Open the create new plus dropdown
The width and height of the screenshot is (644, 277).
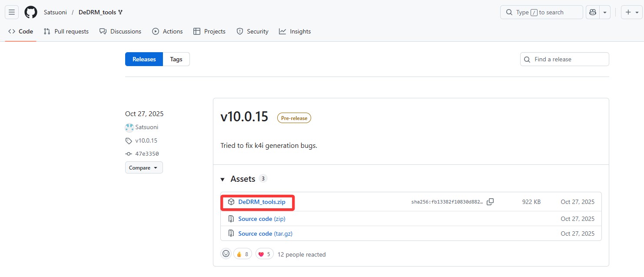click(x=631, y=12)
